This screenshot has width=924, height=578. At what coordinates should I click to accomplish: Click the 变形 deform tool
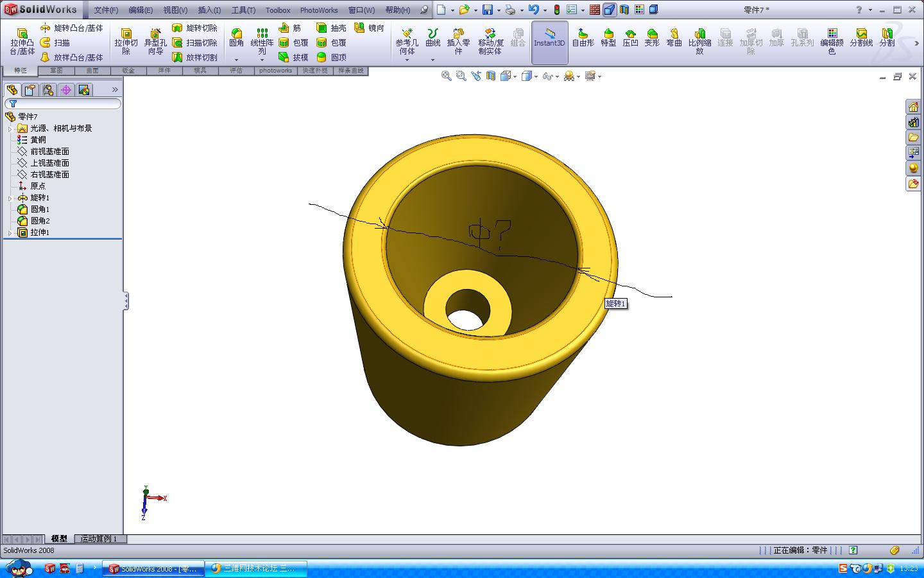[x=652, y=38]
